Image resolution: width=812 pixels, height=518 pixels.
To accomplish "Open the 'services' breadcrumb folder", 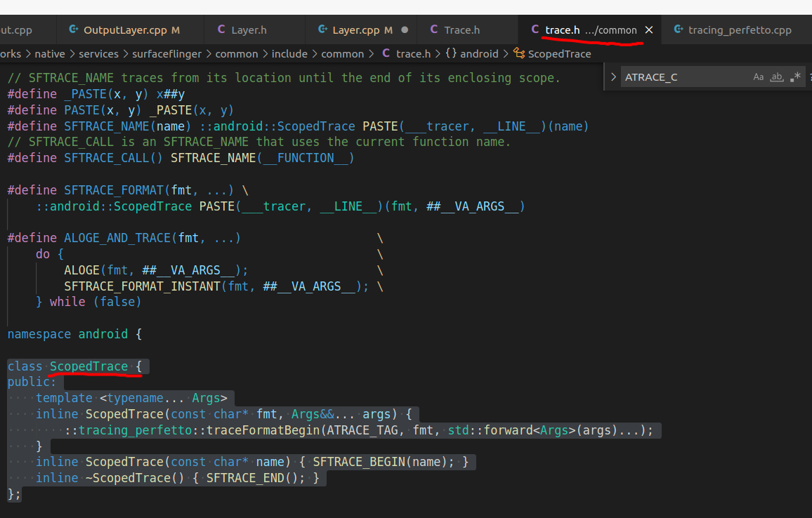I will coord(98,54).
